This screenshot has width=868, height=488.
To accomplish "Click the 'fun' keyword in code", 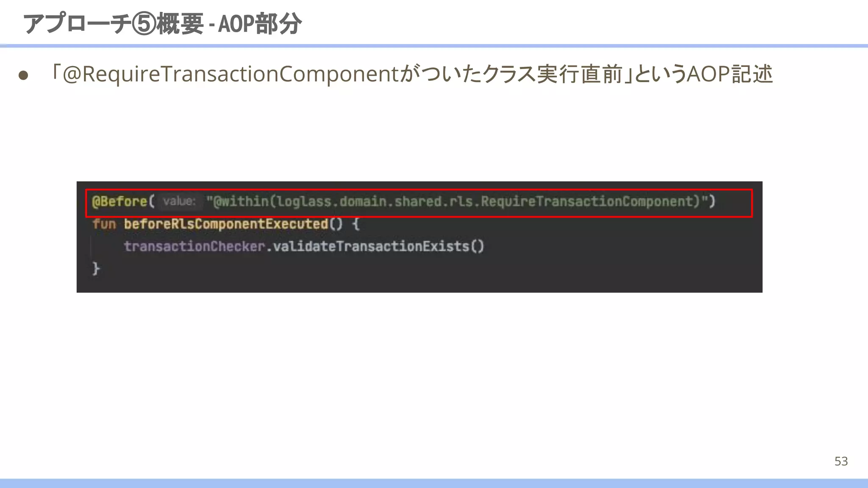I will 104,224.
